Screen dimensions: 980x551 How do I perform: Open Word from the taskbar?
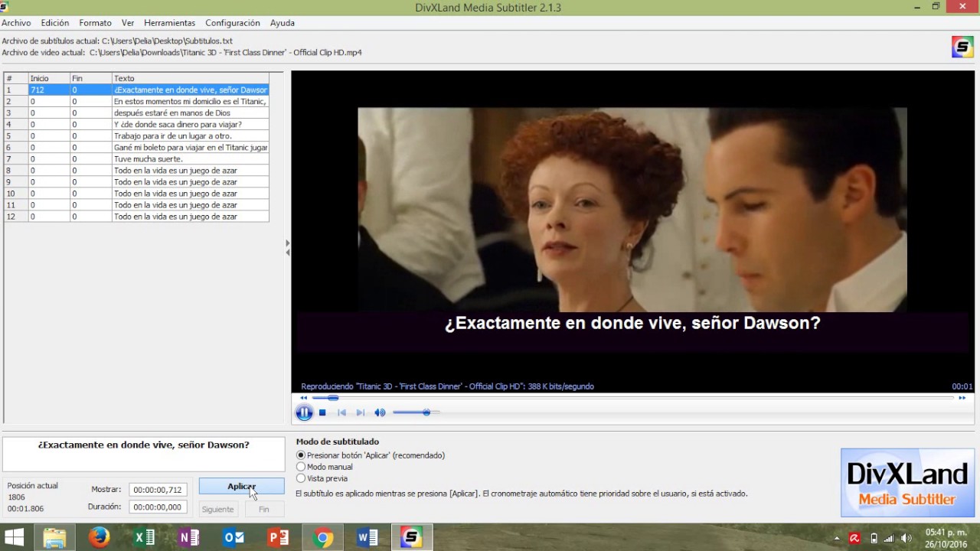[367, 538]
